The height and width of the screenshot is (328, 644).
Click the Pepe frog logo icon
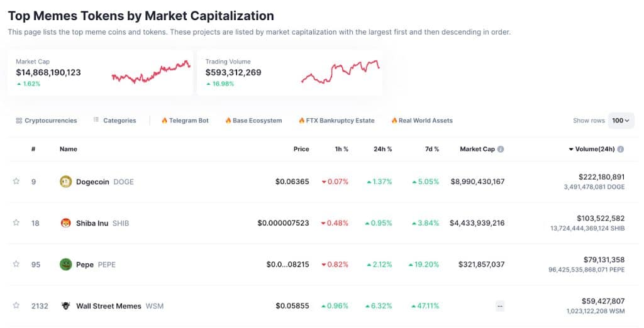pos(65,265)
